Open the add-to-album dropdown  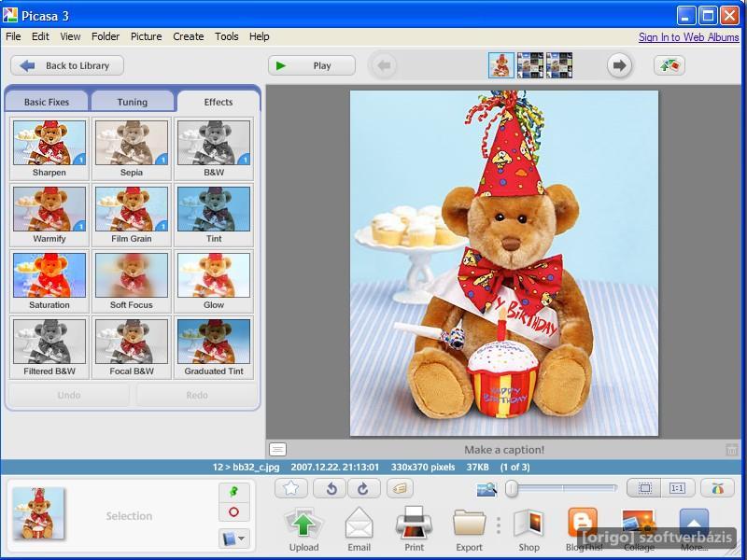[x=234, y=539]
